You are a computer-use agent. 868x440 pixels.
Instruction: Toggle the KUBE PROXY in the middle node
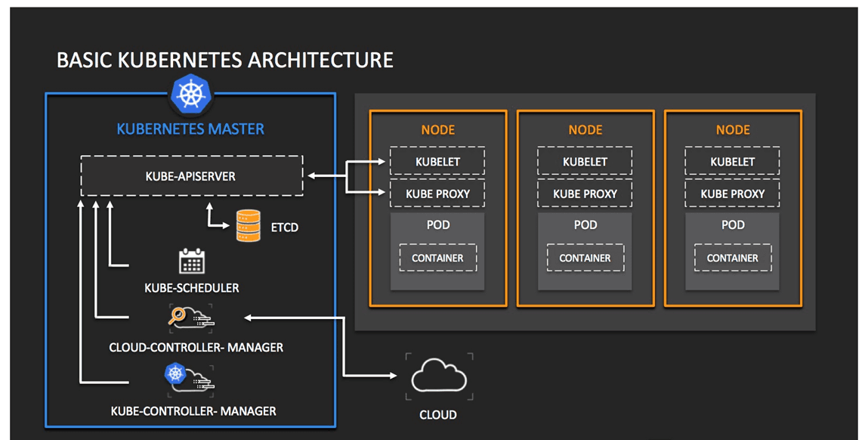584,193
